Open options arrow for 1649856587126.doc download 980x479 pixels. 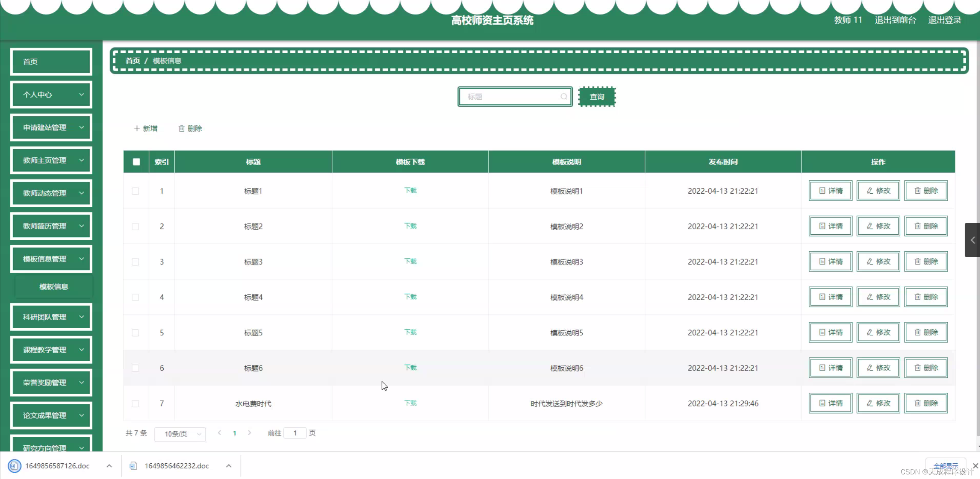pos(109,466)
